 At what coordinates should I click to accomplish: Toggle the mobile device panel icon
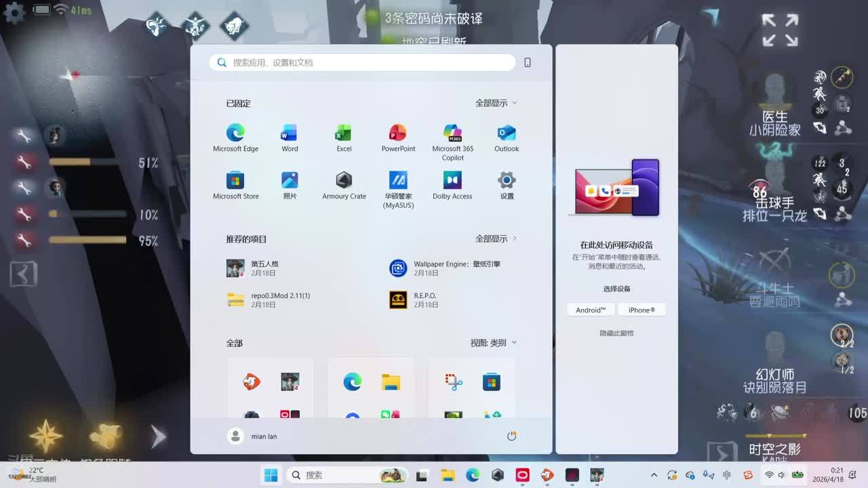[x=528, y=62]
